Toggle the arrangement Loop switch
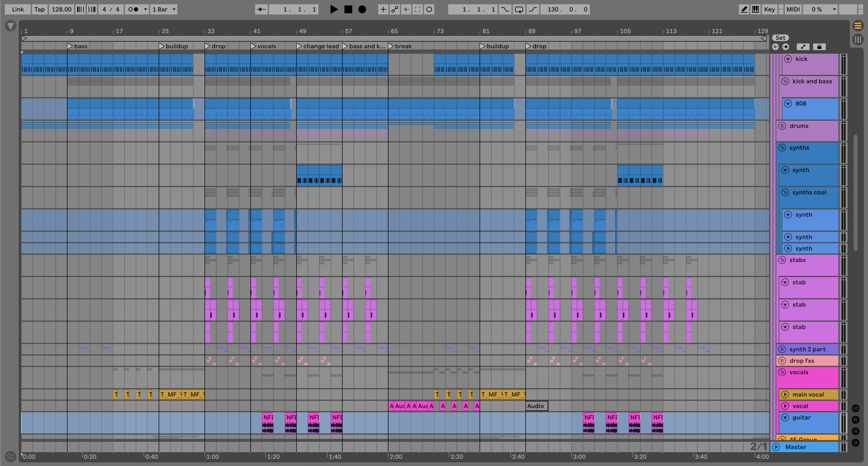The image size is (868, 466). [519, 9]
